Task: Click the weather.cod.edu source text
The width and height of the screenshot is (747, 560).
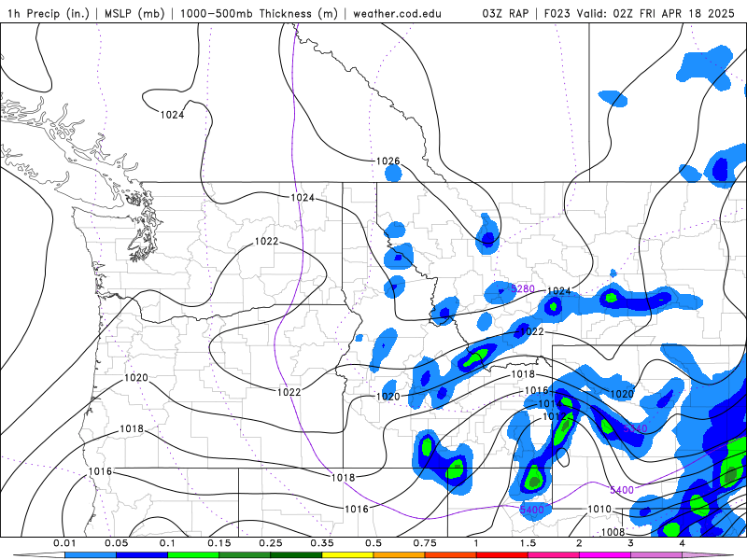Action: pyautogui.click(x=397, y=13)
